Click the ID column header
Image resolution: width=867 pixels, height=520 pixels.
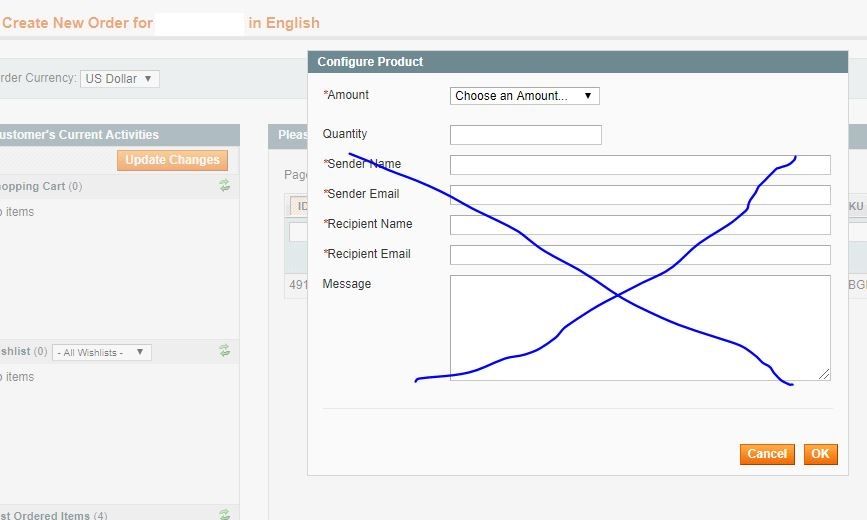(x=298, y=207)
